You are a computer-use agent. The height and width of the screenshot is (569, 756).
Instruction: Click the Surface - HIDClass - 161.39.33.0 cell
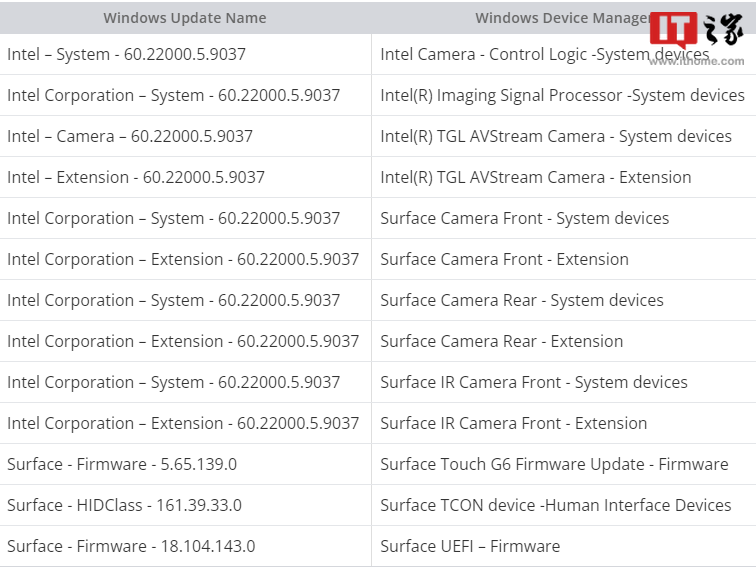125,505
